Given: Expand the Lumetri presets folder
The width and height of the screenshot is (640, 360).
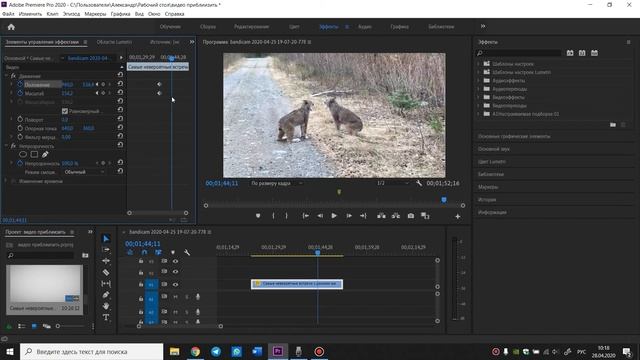Looking at the screenshot, I should [x=478, y=72].
